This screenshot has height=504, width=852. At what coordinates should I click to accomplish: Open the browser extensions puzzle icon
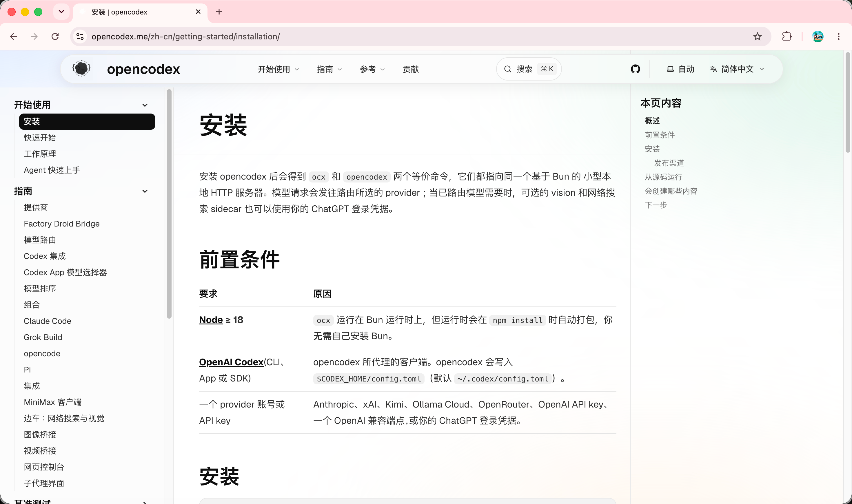click(787, 36)
